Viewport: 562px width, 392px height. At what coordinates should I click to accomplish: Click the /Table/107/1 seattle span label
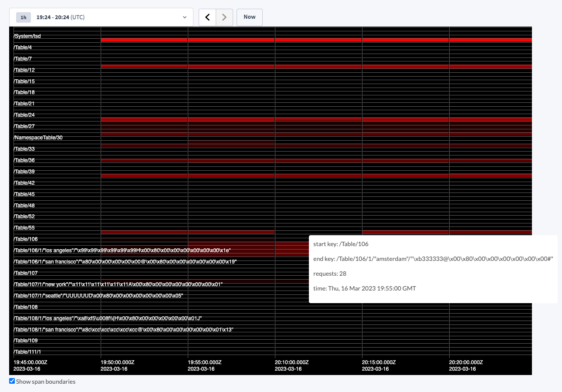pyautogui.click(x=98, y=295)
